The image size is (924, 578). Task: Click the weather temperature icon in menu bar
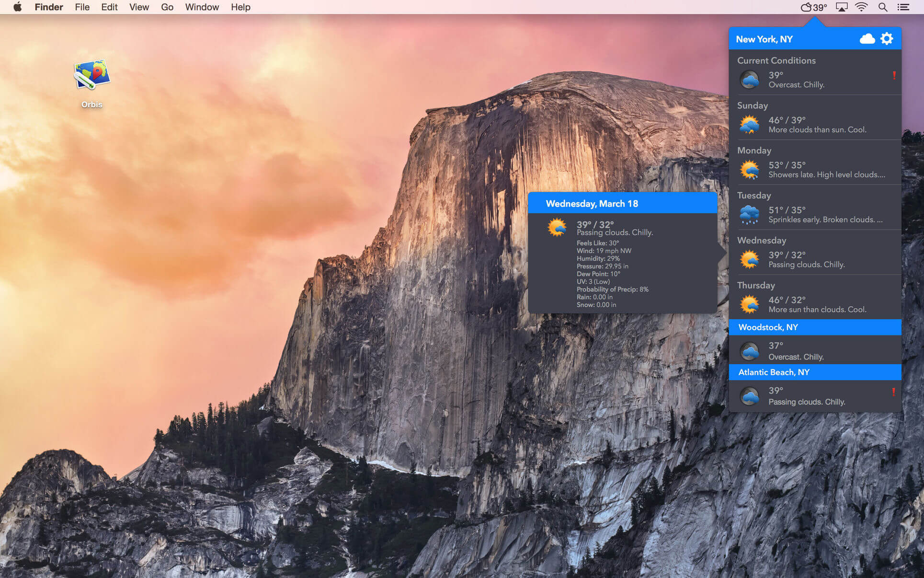814,7
